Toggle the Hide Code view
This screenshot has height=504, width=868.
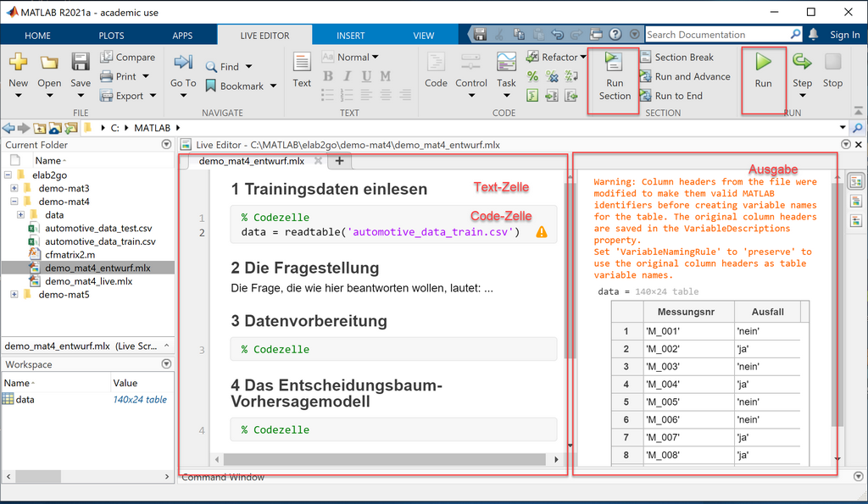pyautogui.click(x=856, y=221)
